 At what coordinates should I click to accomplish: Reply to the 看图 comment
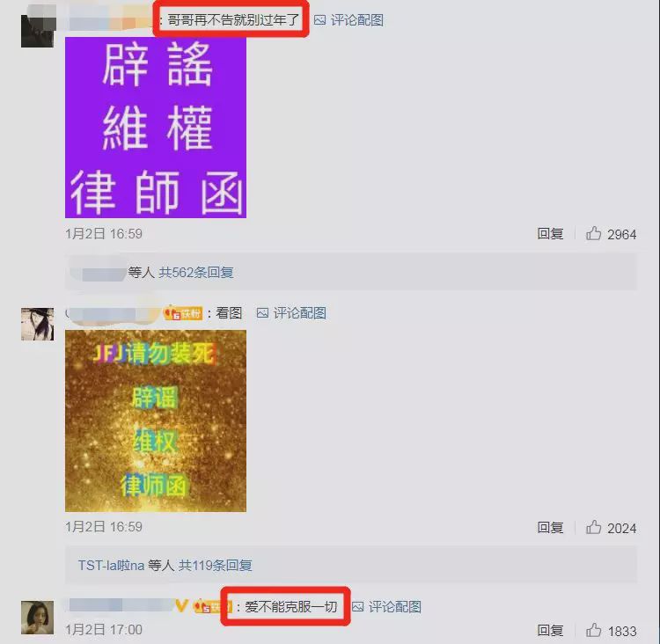(x=550, y=527)
